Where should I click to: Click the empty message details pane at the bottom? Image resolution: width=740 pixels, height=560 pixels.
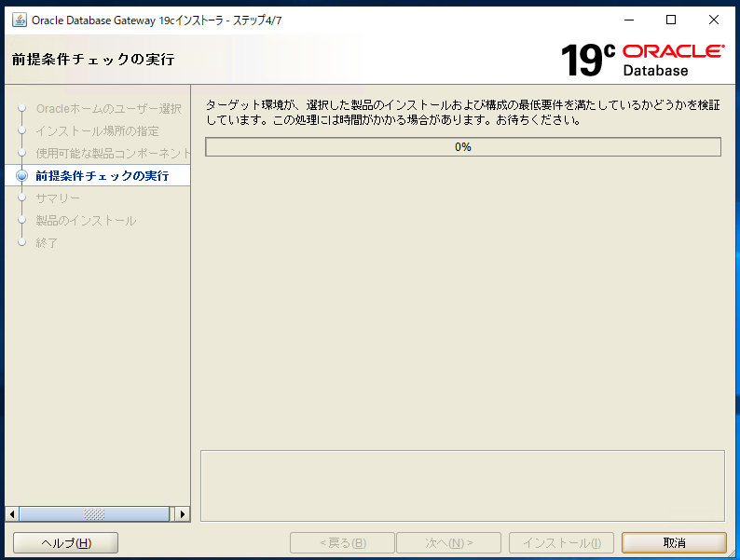[x=462, y=486]
